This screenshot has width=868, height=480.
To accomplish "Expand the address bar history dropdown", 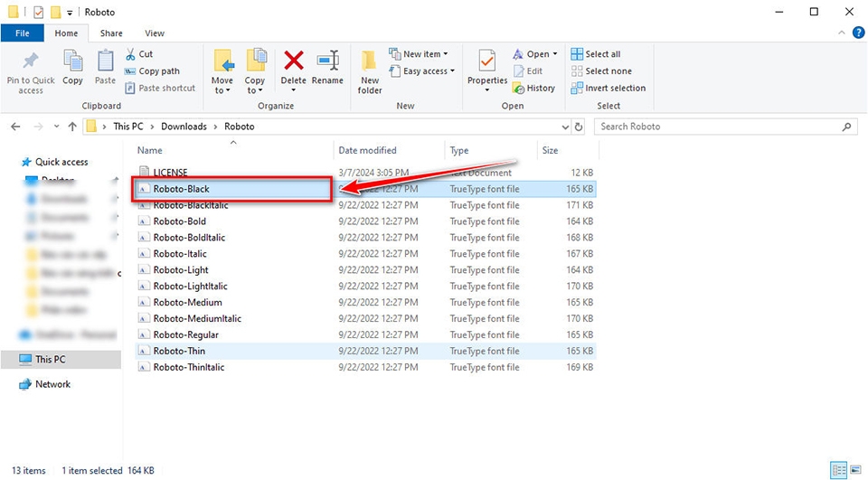I will [x=565, y=127].
